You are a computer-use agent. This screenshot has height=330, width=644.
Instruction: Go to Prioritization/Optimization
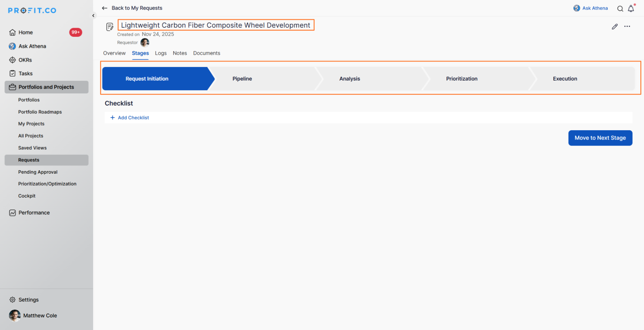[47, 184]
